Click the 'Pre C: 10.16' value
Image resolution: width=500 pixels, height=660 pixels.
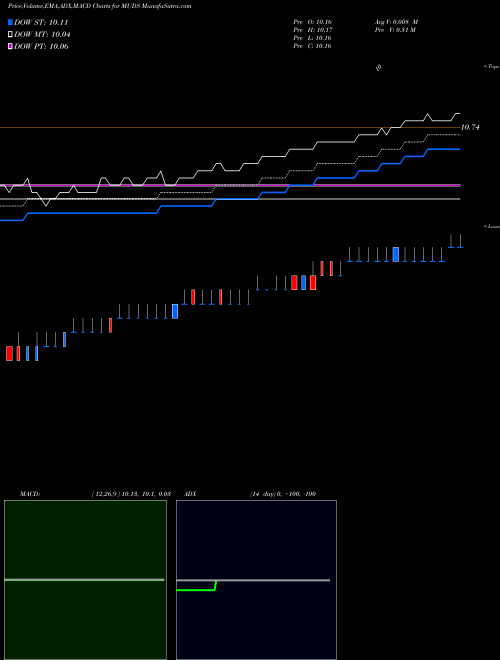[312, 46]
